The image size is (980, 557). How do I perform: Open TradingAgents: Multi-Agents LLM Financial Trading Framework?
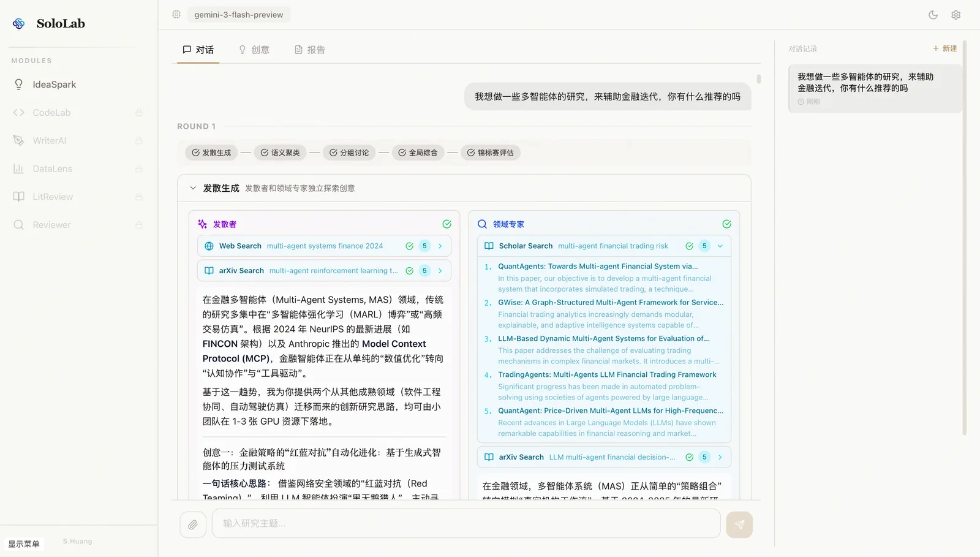tap(607, 375)
